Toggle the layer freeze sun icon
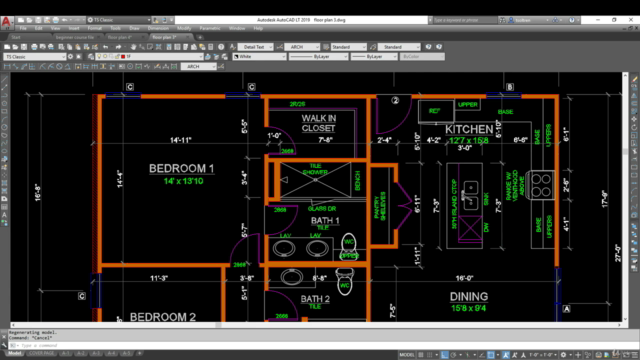This screenshot has width=640, height=360. pos(105,57)
